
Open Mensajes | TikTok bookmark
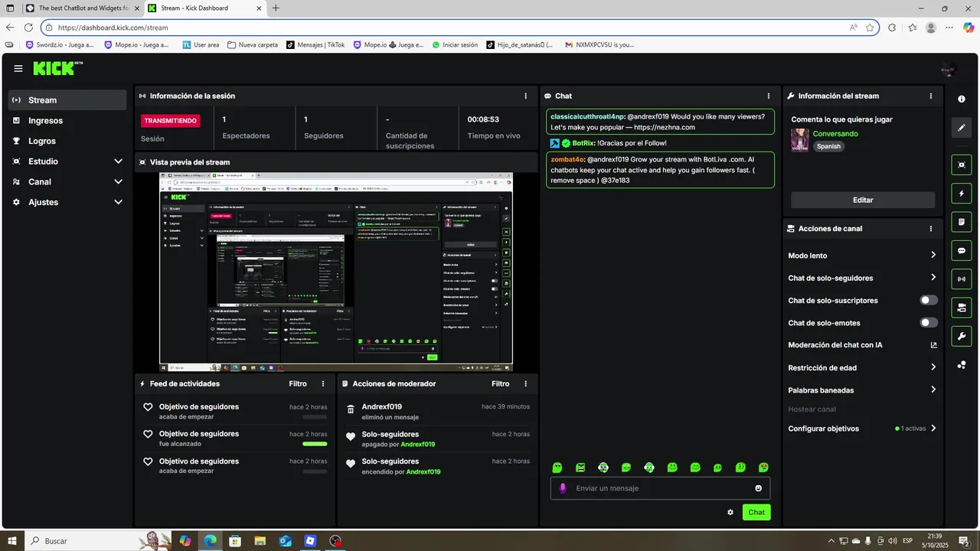[x=315, y=44]
